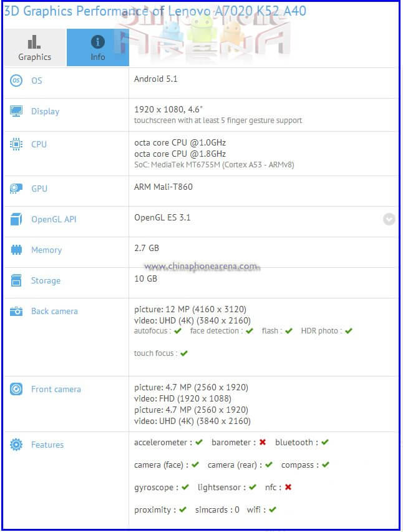Click the Features gear icon
The height and width of the screenshot is (532, 403).
pyautogui.click(x=16, y=445)
